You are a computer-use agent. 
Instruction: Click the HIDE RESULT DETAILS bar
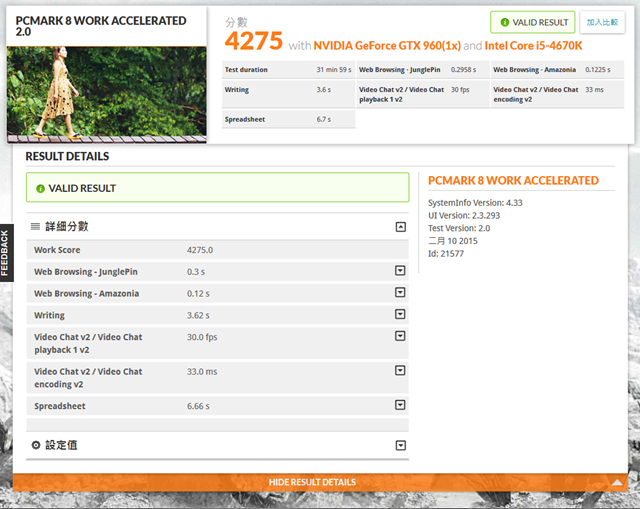(320, 482)
